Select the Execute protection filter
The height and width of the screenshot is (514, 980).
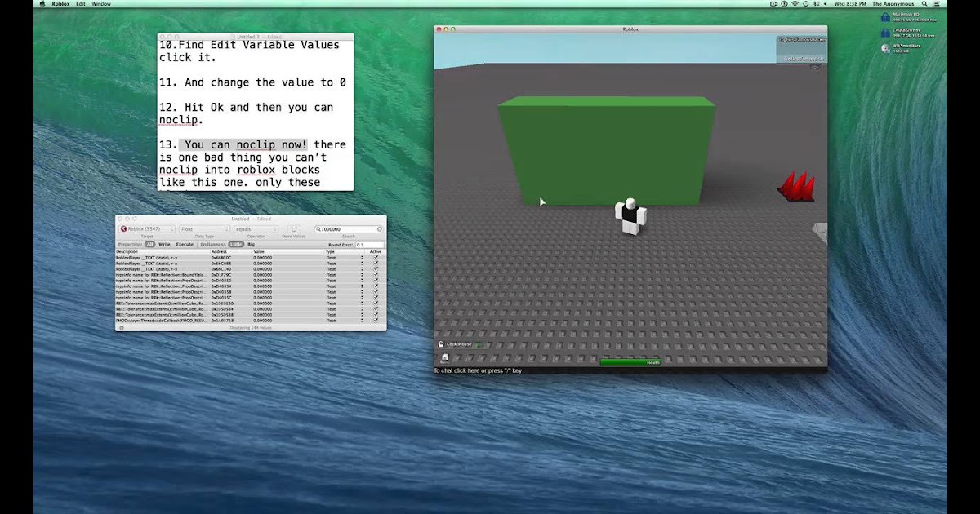(185, 244)
